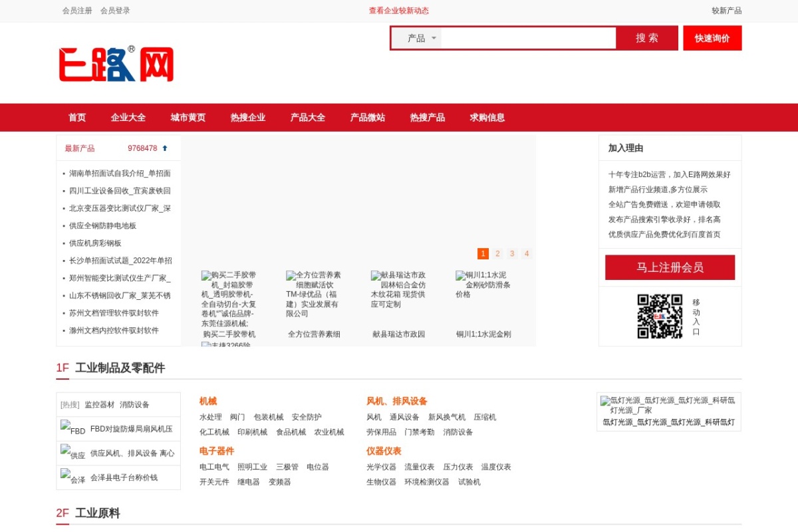Open 查看企业较新动态 link

[399, 11]
